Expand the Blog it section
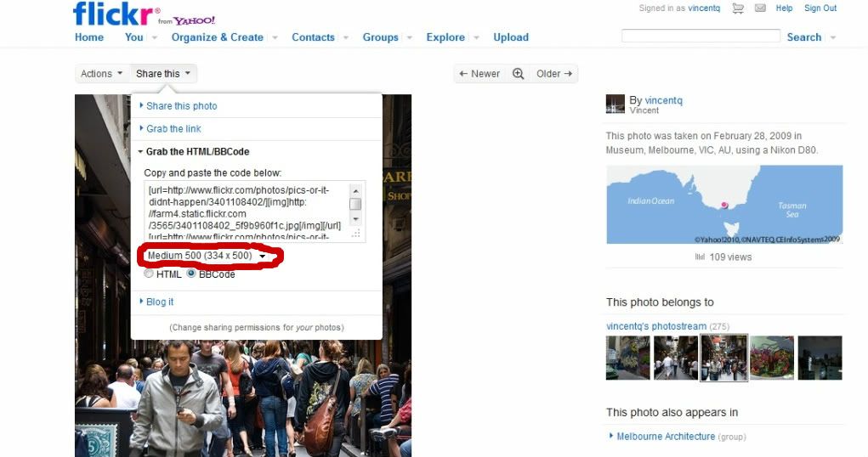Image resolution: width=868 pixels, height=457 pixels. coord(159,302)
